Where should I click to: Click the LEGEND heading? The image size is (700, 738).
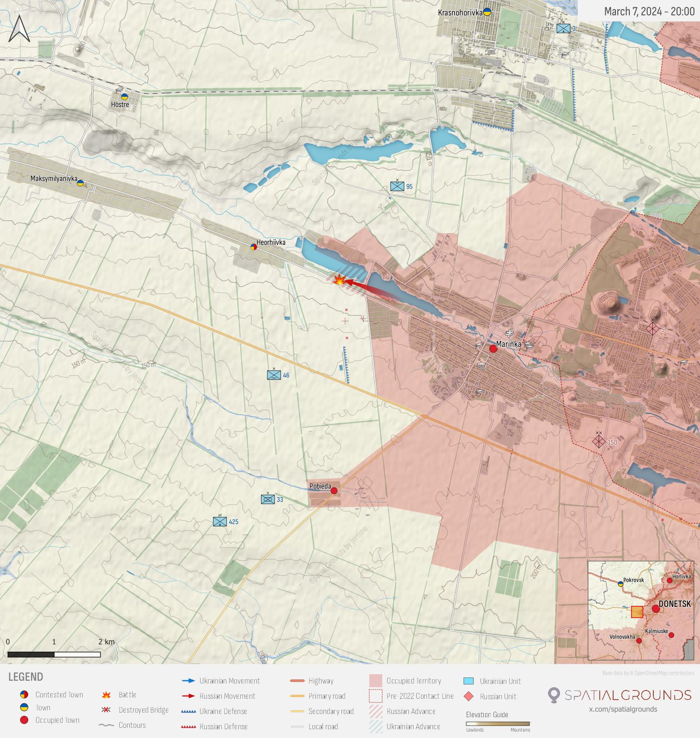pyautogui.click(x=25, y=677)
